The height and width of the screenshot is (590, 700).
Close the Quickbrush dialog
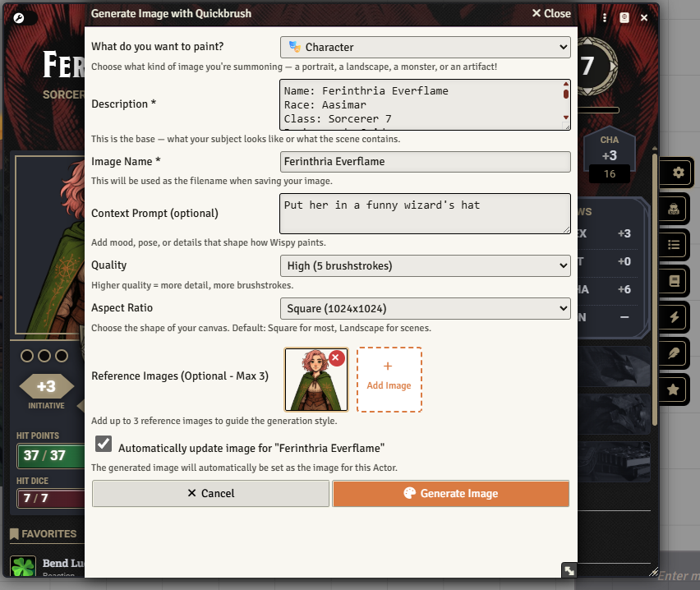pyautogui.click(x=550, y=13)
